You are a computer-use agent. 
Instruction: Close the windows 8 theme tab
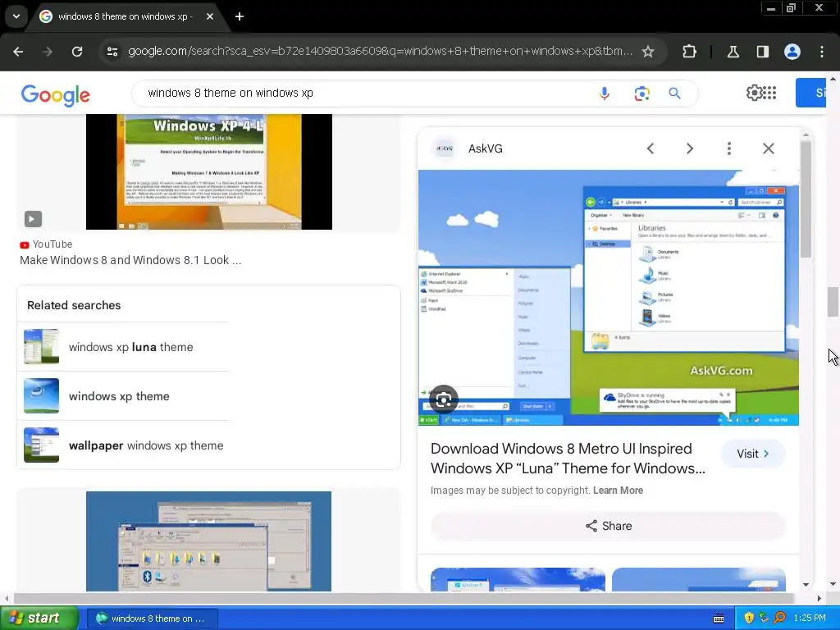[210, 16]
